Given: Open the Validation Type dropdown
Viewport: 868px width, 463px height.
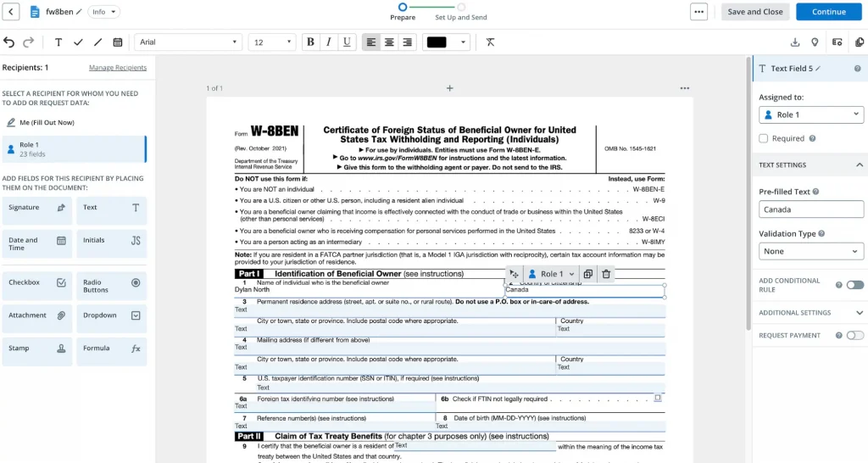Looking at the screenshot, I should pos(810,251).
